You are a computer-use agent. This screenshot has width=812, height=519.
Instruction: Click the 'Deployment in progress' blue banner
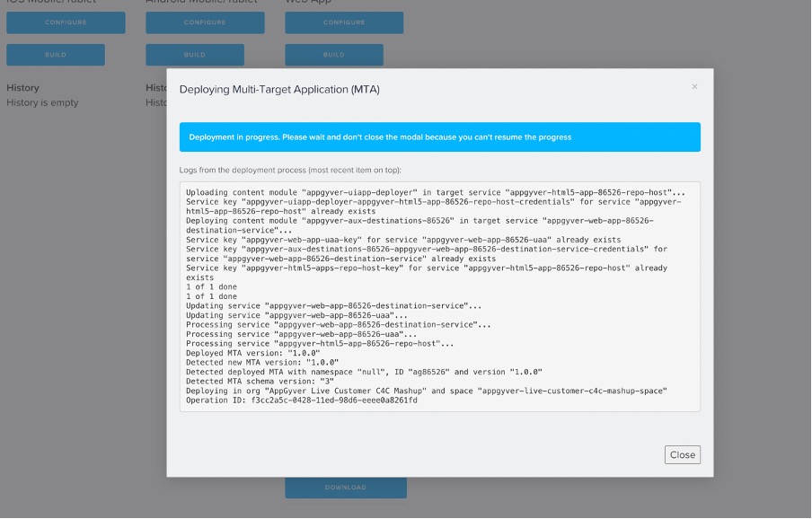tap(439, 137)
